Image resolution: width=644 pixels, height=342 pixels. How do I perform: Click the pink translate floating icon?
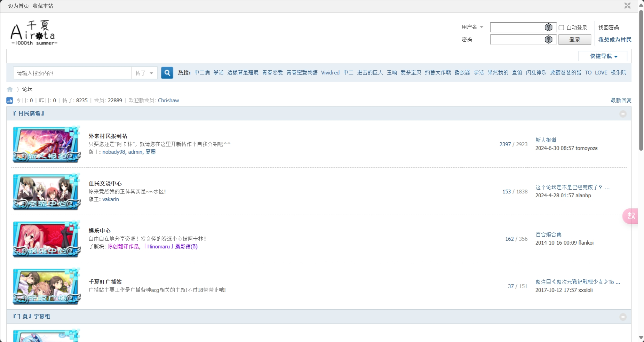[x=630, y=216]
